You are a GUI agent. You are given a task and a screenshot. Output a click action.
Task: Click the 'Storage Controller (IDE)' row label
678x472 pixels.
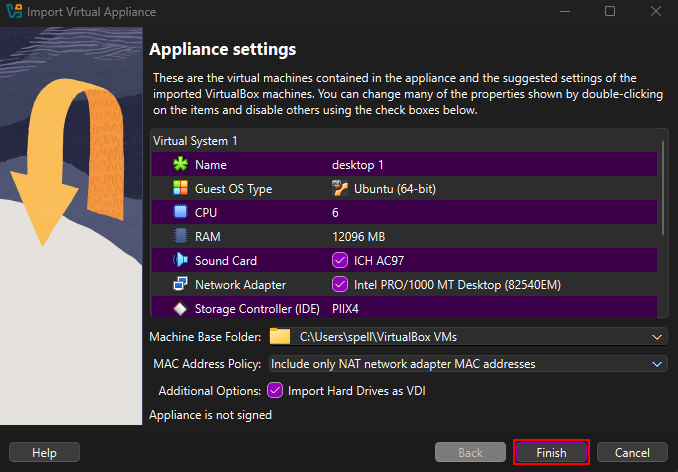[257, 309]
